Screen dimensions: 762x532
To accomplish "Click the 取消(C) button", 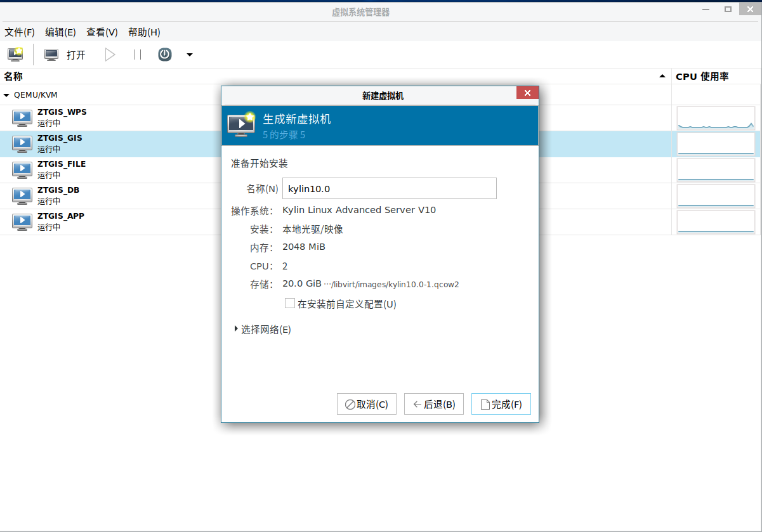I will point(366,405).
